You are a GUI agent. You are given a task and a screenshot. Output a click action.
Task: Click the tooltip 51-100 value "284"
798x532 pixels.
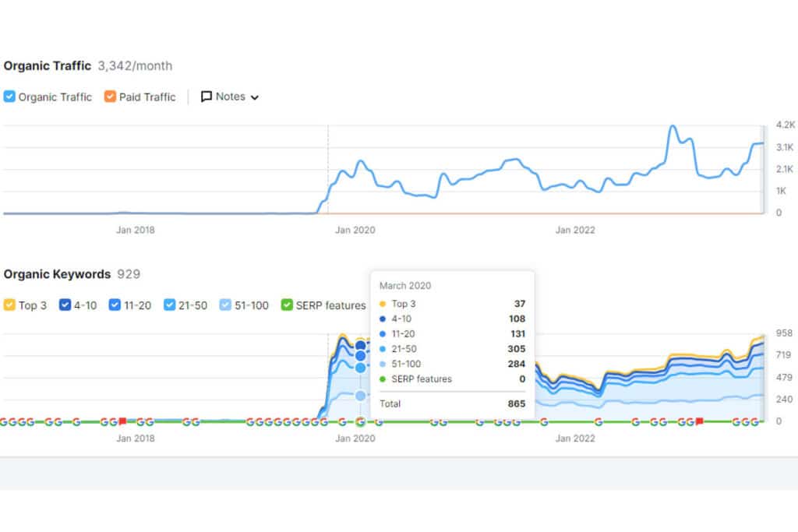[x=517, y=364]
